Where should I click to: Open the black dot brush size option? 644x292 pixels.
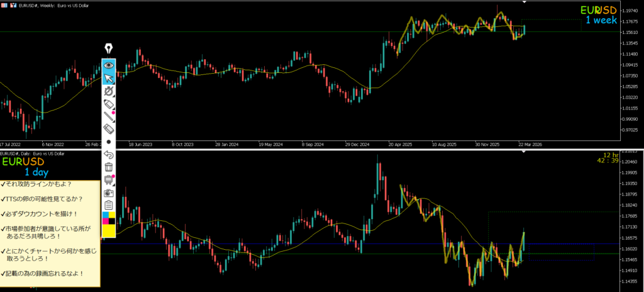coord(109,142)
